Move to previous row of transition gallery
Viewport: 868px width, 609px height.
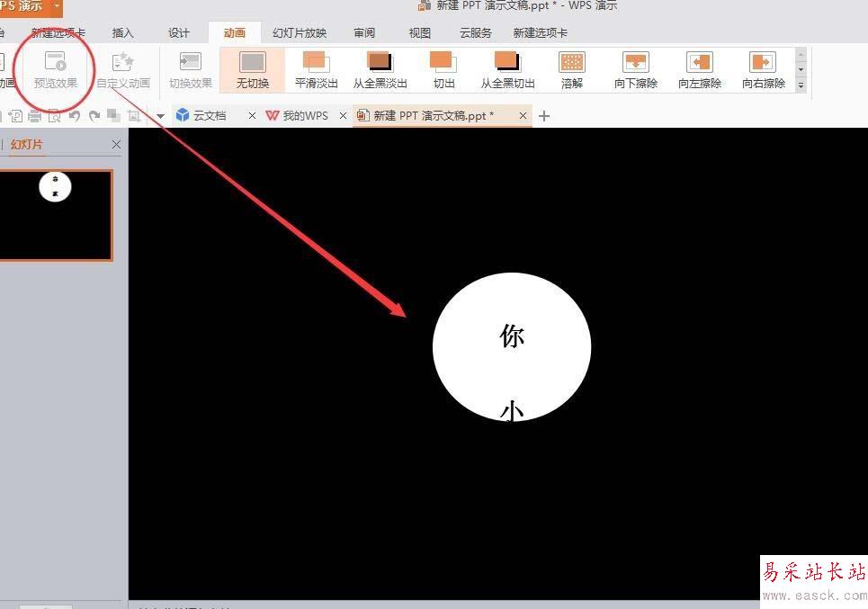[x=801, y=55]
